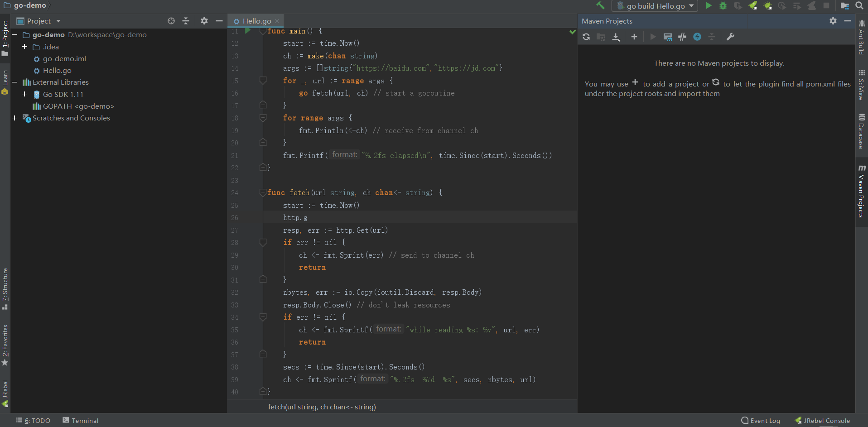Toggle the Learn tool window stripe
Image resolution: width=868 pixels, height=427 pixels.
click(5, 82)
